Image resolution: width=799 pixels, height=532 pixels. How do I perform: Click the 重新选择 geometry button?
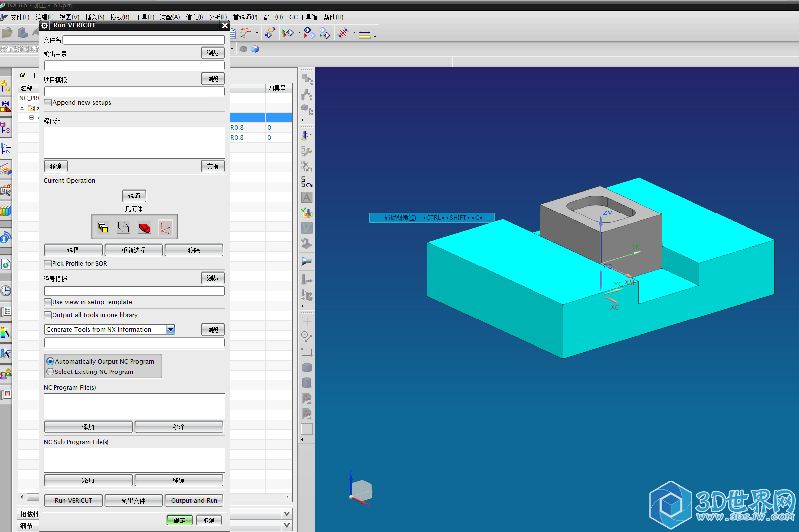pyautogui.click(x=134, y=250)
